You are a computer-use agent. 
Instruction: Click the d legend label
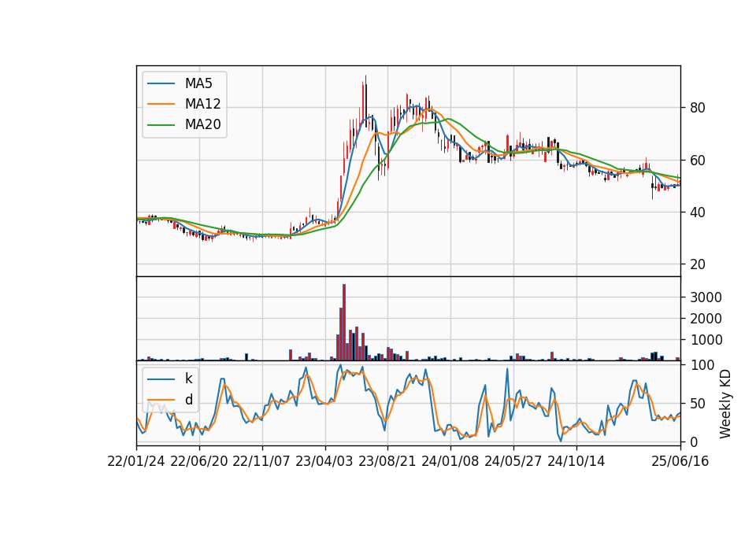[x=188, y=400]
